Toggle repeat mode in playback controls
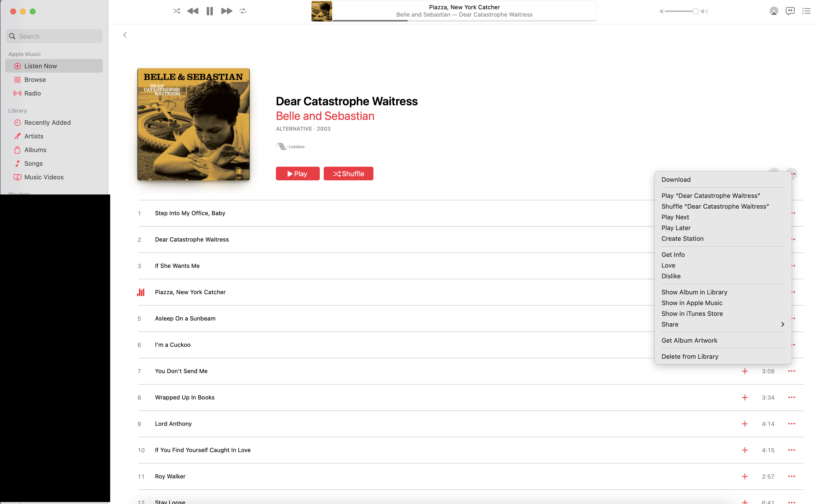The width and height of the screenshot is (819, 504). pos(243,11)
